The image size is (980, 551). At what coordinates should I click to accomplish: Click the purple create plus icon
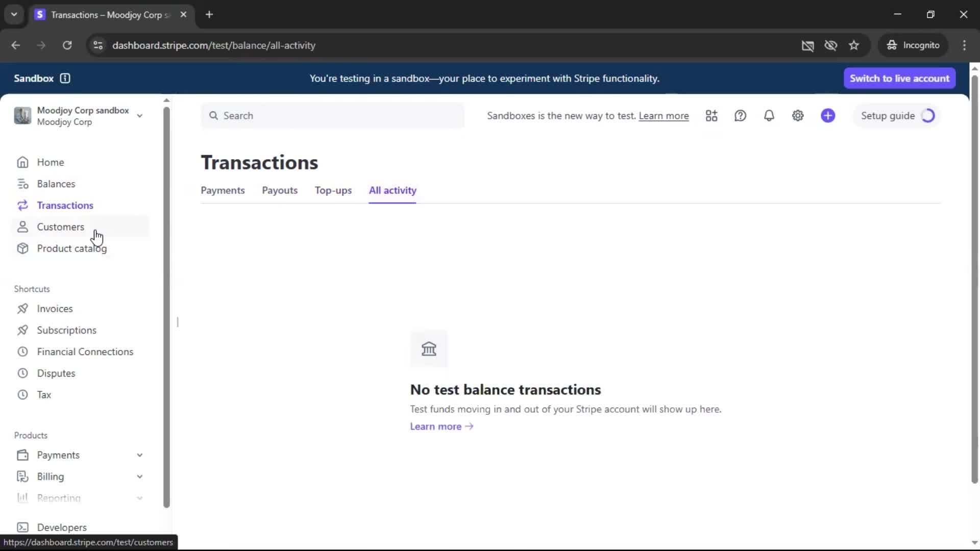tap(828, 116)
